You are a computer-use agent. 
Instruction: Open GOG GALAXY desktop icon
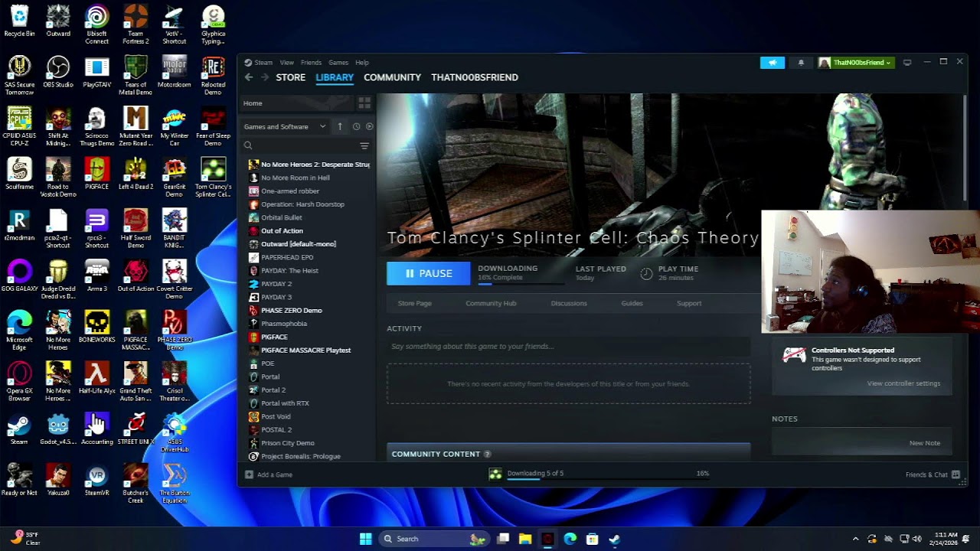tap(19, 276)
